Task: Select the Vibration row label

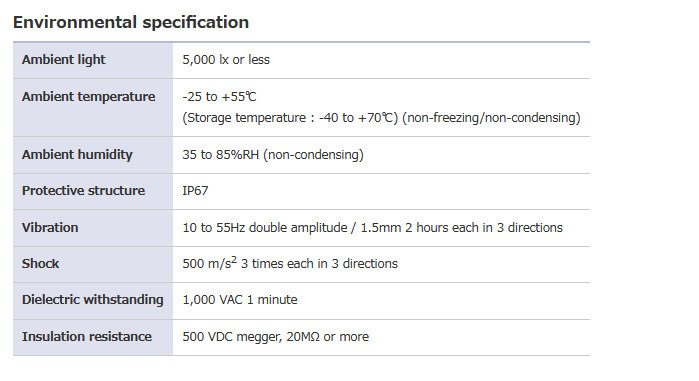Action: 50,228
